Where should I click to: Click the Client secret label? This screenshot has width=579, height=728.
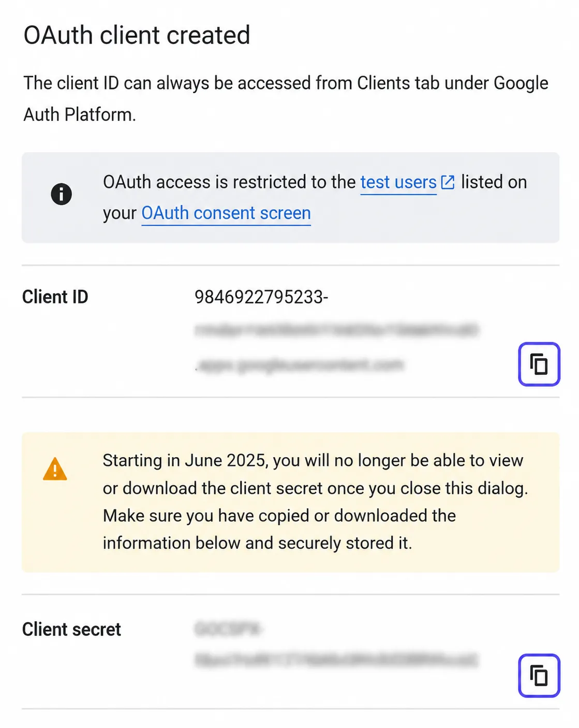coord(71,630)
